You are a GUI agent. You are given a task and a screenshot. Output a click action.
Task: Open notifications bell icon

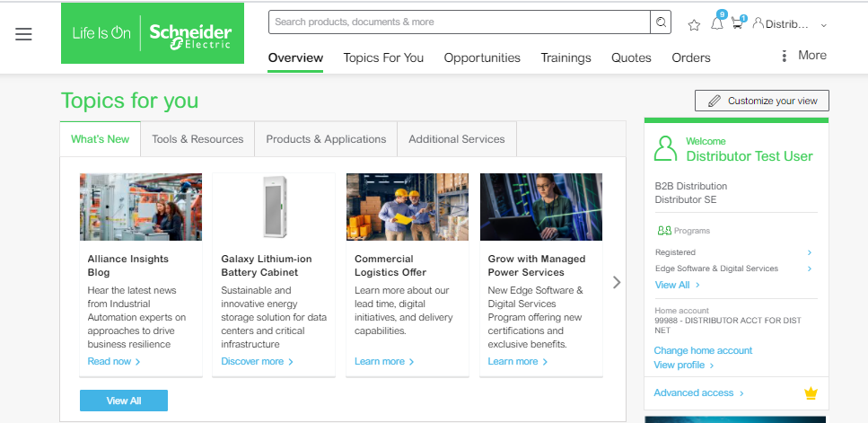pos(717,24)
